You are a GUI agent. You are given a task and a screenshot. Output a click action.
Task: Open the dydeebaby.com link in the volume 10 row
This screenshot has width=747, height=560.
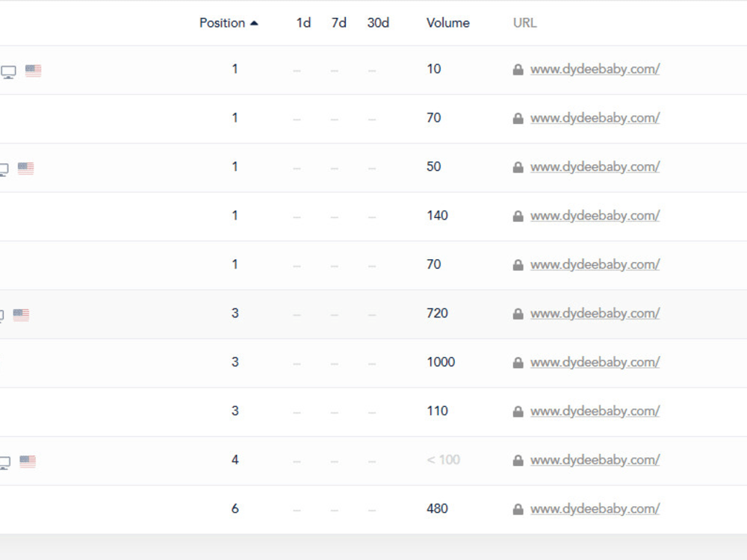pyautogui.click(x=595, y=69)
